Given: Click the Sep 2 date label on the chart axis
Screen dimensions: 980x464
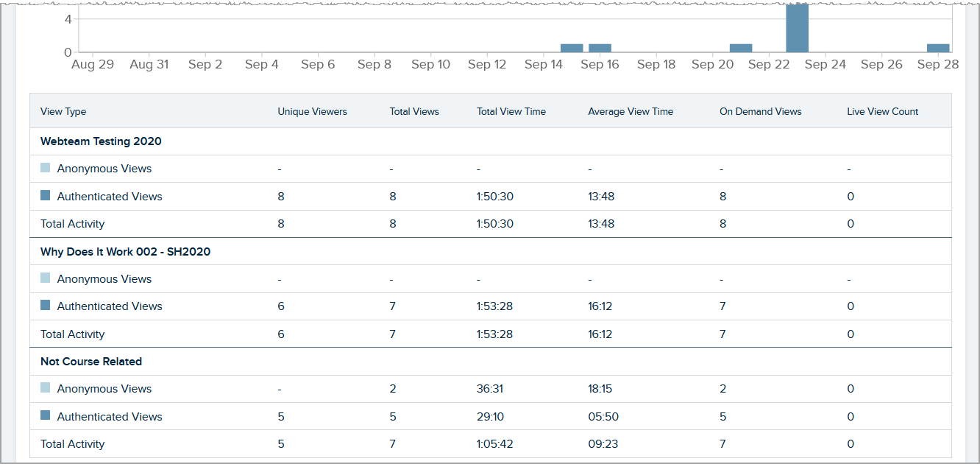Looking at the screenshot, I should click(205, 65).
